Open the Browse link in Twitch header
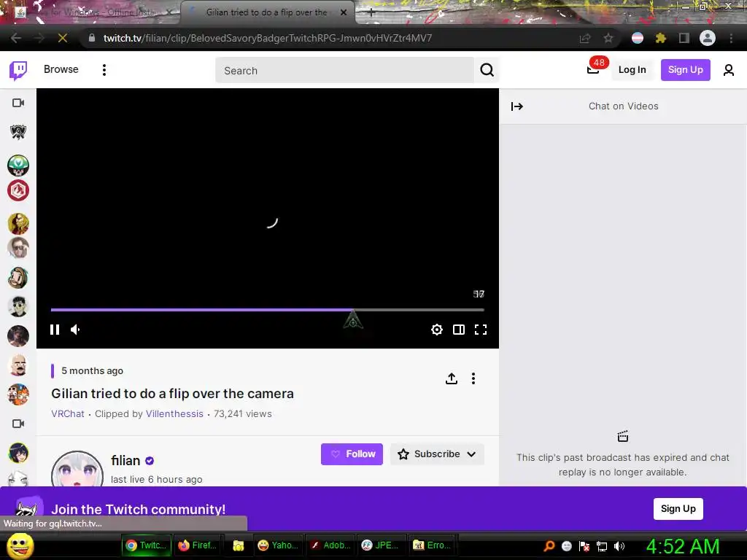Image resolution: width=747 pixels, height=560 pixels. pos(61,69)
